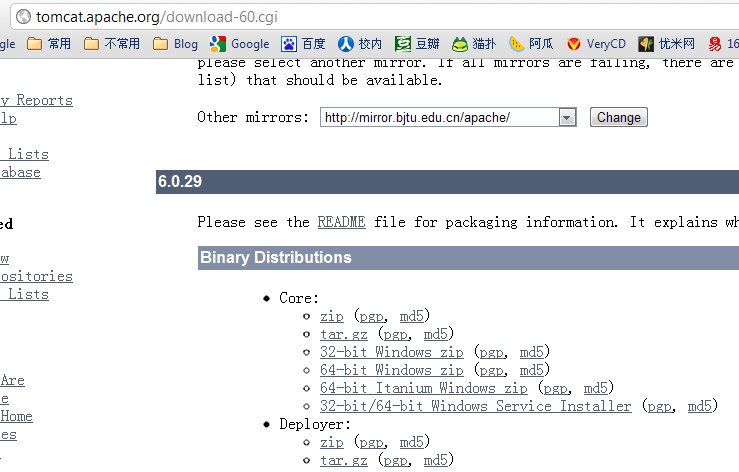Open md5 for 32-bit Windows zip
This screenshot has width=739, height=472.
[x=532, y=352]
